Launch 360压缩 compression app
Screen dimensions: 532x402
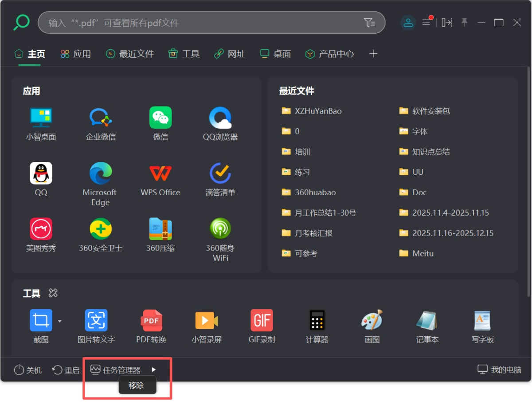pos(160,229)
